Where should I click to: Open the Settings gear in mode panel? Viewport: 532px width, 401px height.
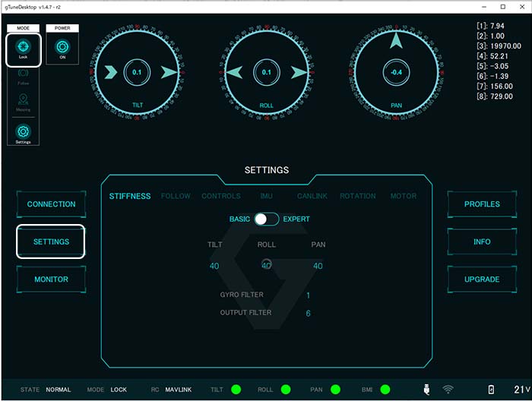(23, 131)
